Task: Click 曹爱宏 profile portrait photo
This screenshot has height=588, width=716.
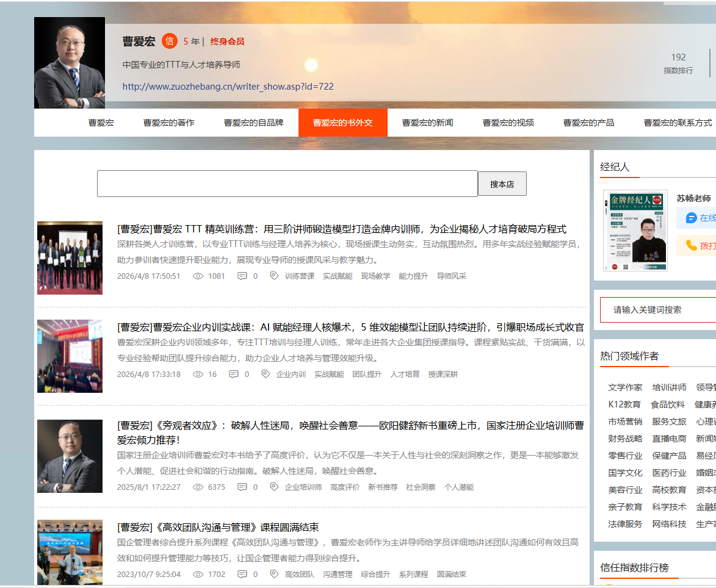Action: [70, 63]
